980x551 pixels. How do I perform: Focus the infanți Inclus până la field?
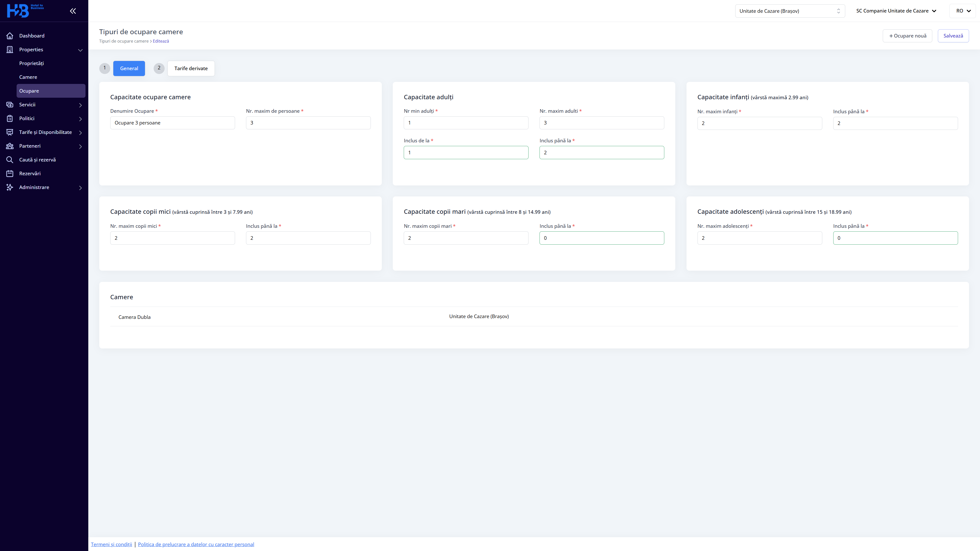point(896,123)
